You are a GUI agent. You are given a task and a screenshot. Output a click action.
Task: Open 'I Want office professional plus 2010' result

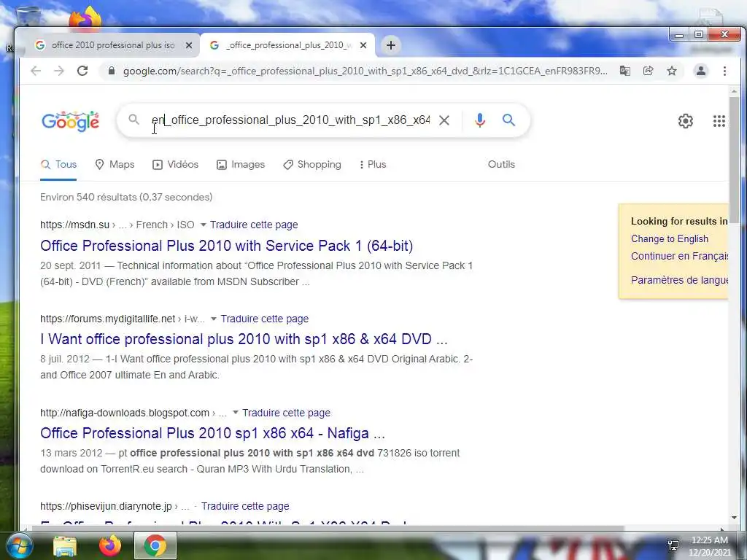[x=244, y=339]
